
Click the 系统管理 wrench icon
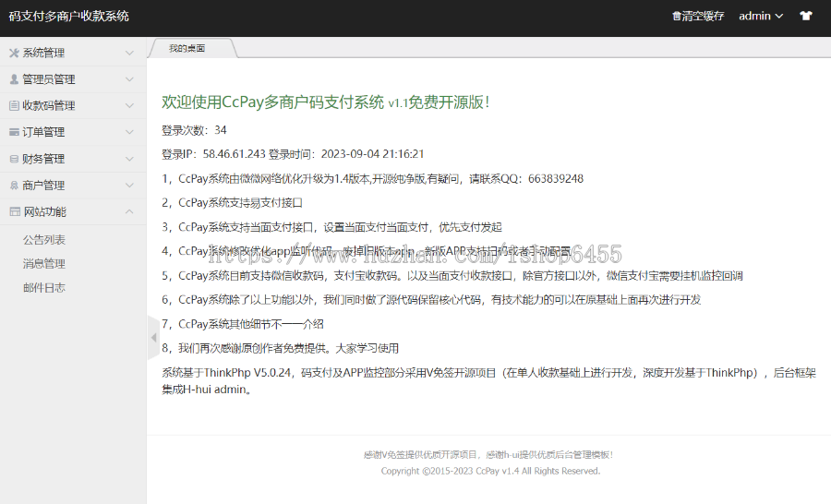pos(14,53)
